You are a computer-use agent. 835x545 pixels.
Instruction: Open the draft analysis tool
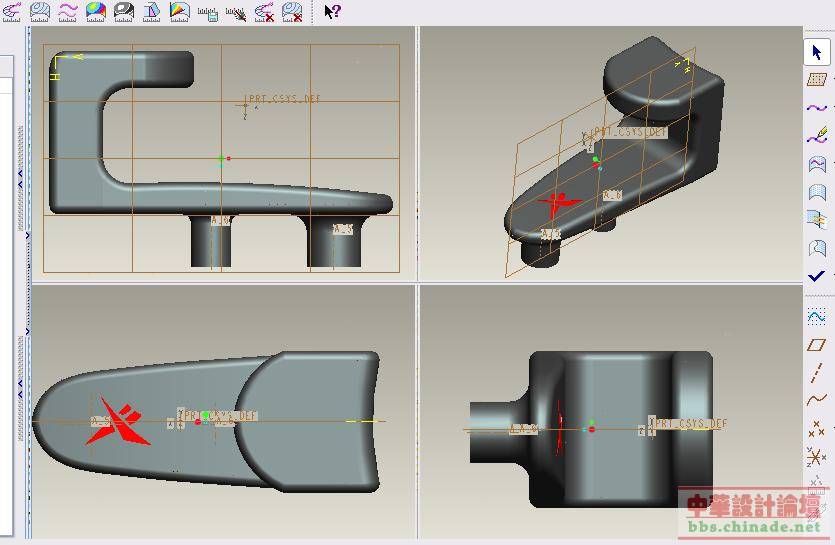[x=152, y=11]
